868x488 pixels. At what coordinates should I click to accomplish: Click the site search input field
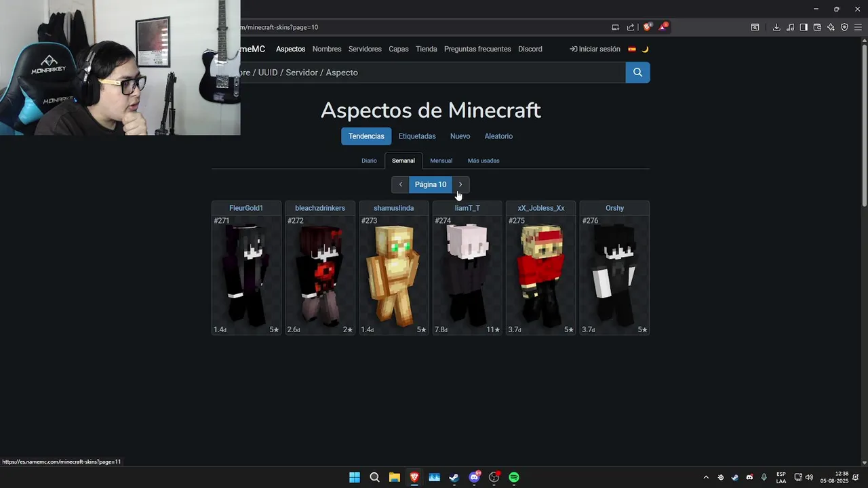[433, 73]
